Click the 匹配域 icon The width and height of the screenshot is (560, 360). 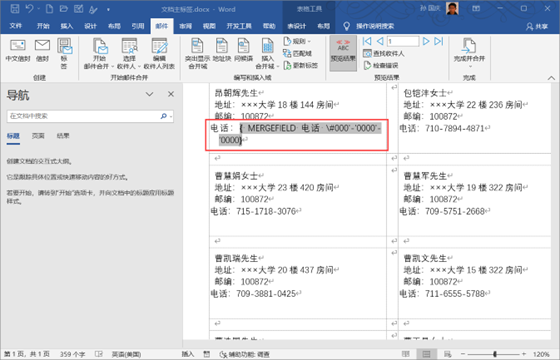point(298,54)
